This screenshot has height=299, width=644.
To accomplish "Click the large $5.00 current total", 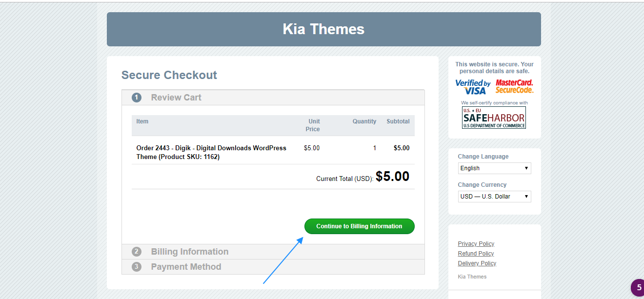I will 392,176.
